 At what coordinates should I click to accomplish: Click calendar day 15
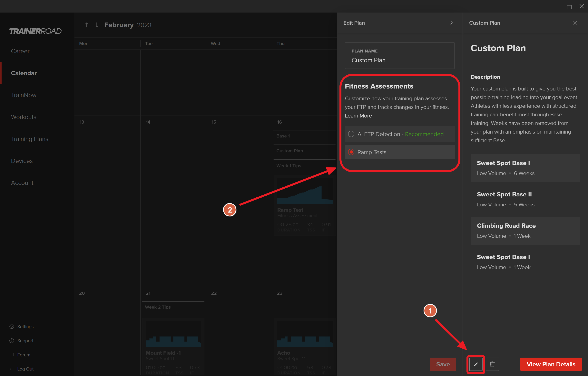point(214,122)
